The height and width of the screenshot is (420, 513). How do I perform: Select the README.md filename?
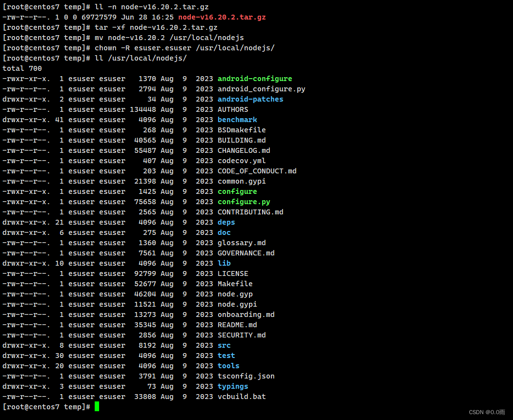click(237, 324)
